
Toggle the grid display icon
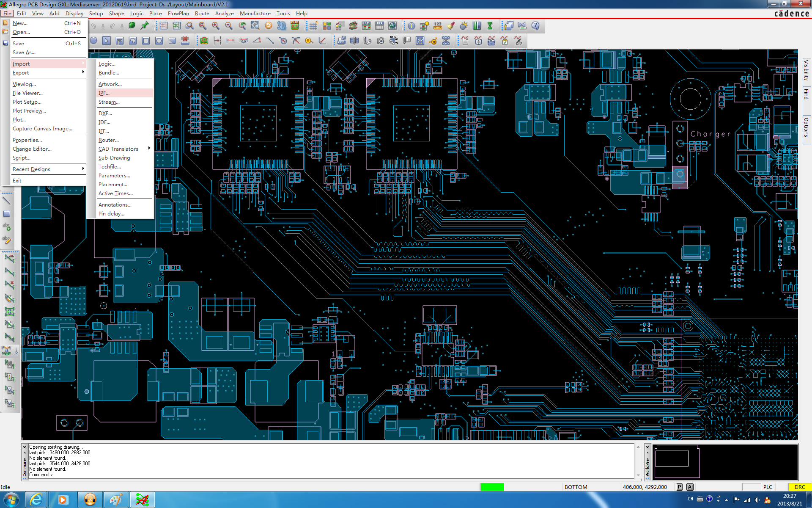(313, 26)
